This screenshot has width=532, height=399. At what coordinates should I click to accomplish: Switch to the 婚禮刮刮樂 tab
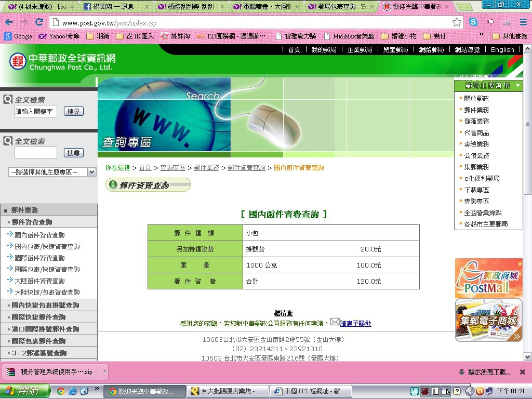[190, 6]
